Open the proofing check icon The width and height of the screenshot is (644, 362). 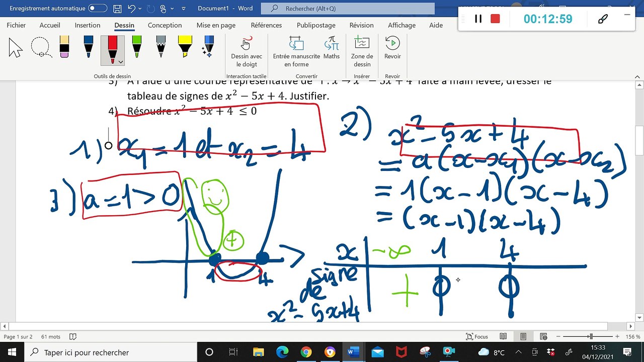(72, 336)
